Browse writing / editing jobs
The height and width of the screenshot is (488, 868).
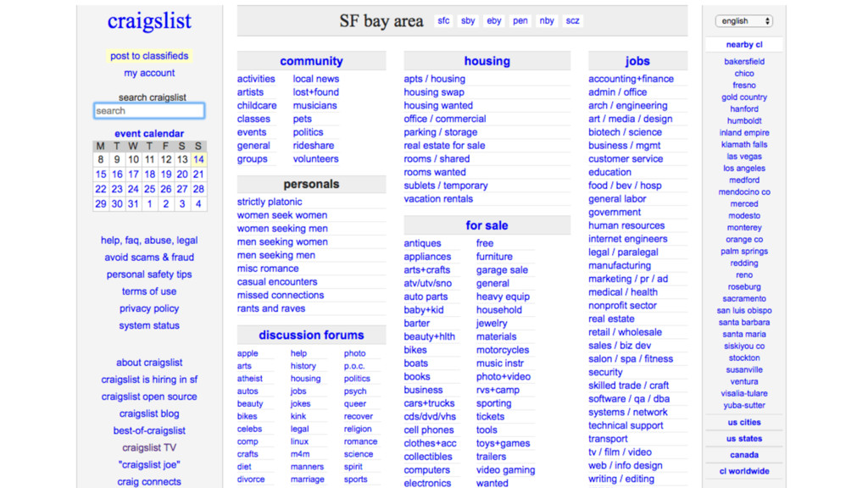[621, 479]
